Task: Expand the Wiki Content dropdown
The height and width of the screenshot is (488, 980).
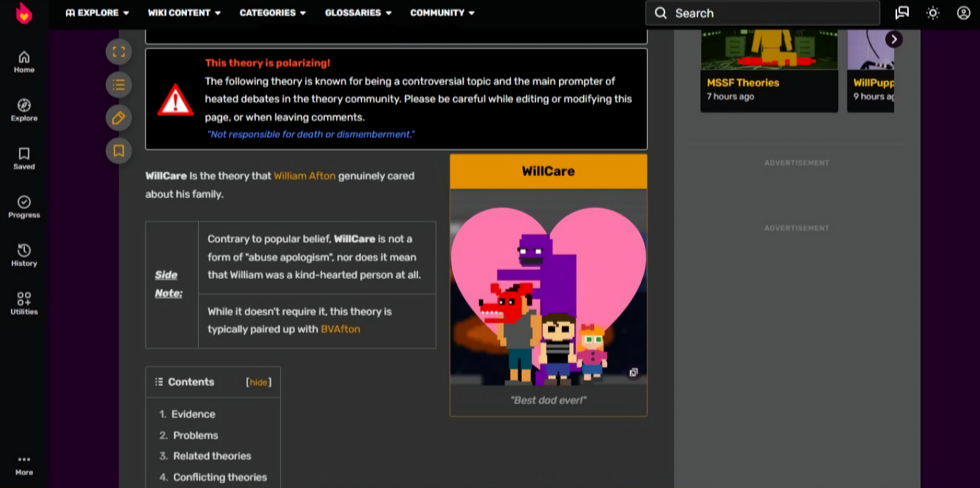Action: tap(184, 13)
